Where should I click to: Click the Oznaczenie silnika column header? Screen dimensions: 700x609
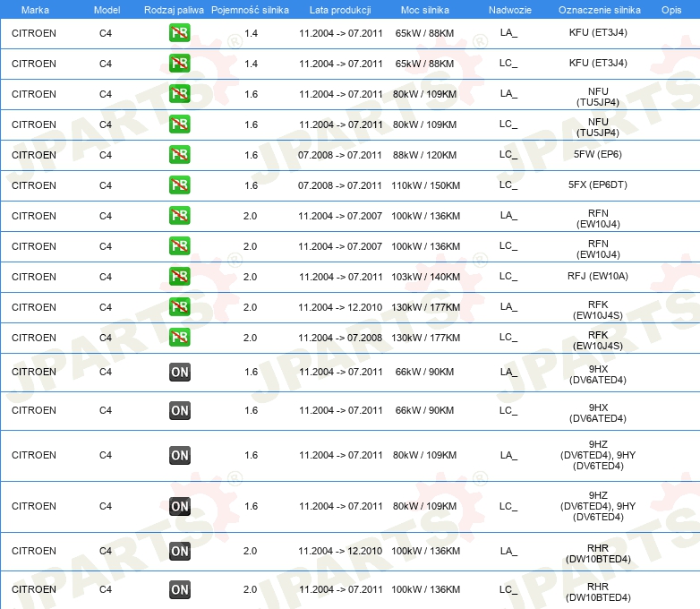tap(599, 10)
